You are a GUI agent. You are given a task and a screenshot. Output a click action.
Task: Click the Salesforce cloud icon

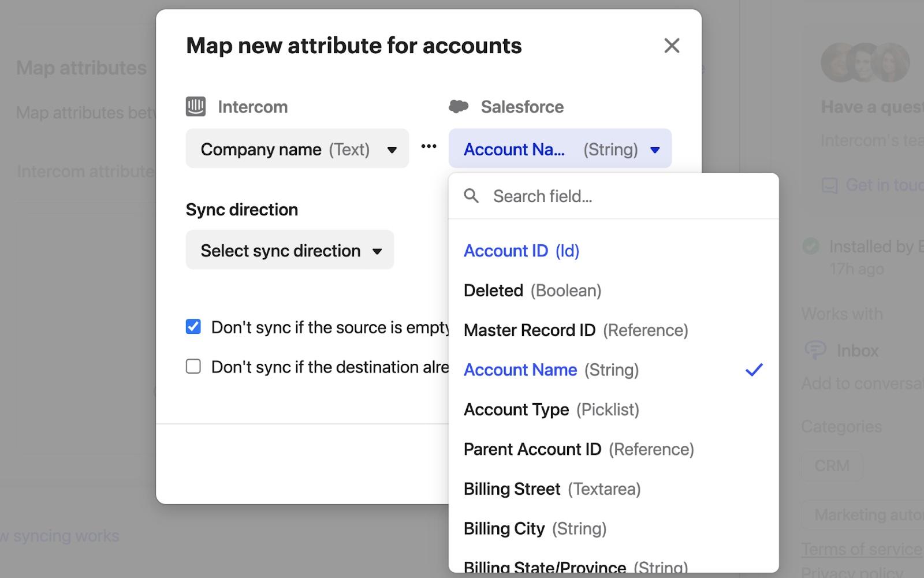coord(459,106)
